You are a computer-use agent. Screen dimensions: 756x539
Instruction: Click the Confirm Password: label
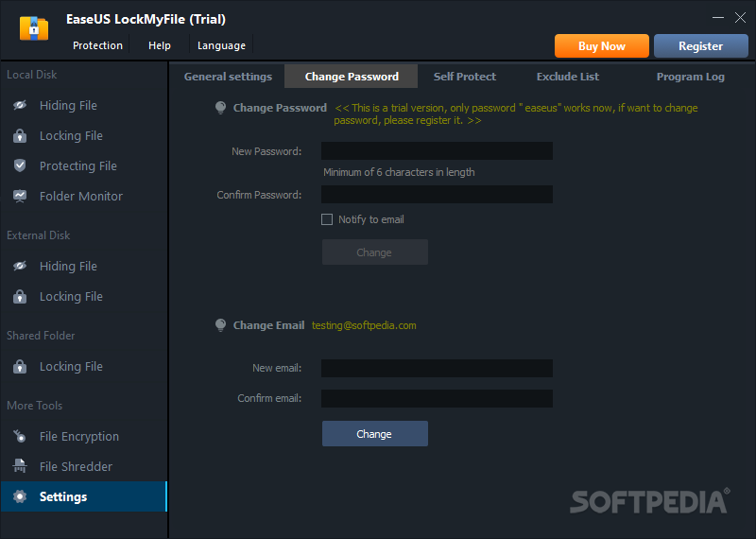click(259, 195)
